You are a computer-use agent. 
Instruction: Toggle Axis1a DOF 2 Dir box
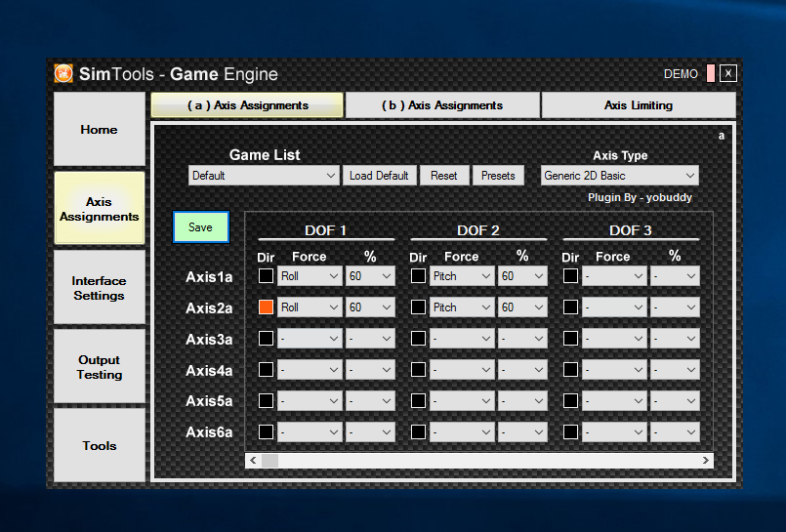click(418, 276)
